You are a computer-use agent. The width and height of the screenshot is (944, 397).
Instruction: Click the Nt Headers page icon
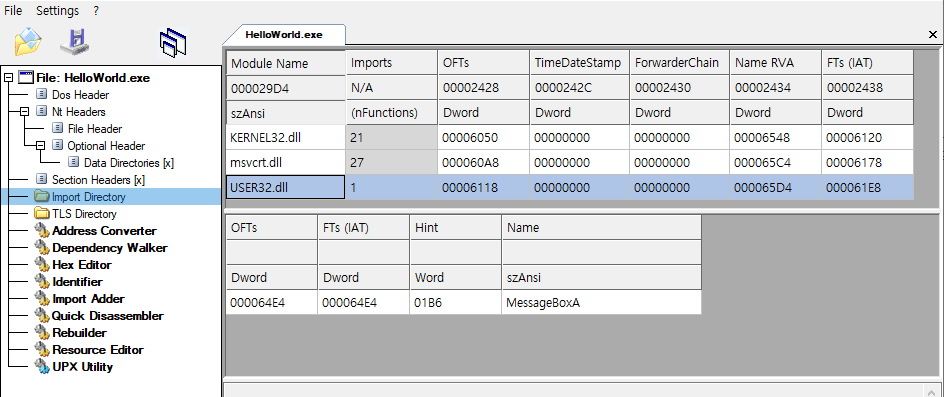[x=42, y=111]
